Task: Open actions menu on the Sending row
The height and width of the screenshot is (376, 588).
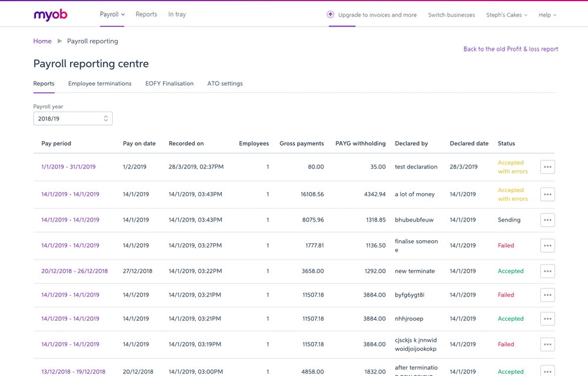Action: (x=547, y=220)
